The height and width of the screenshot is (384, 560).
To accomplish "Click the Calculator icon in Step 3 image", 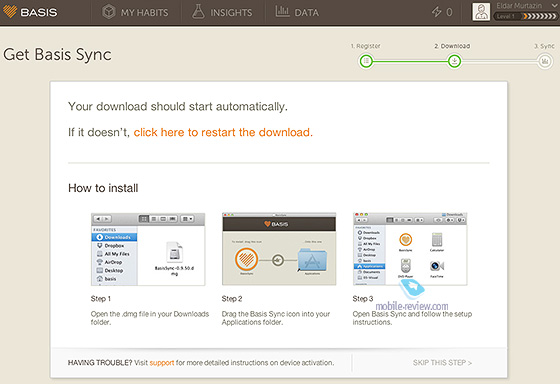I will [437, 240].
